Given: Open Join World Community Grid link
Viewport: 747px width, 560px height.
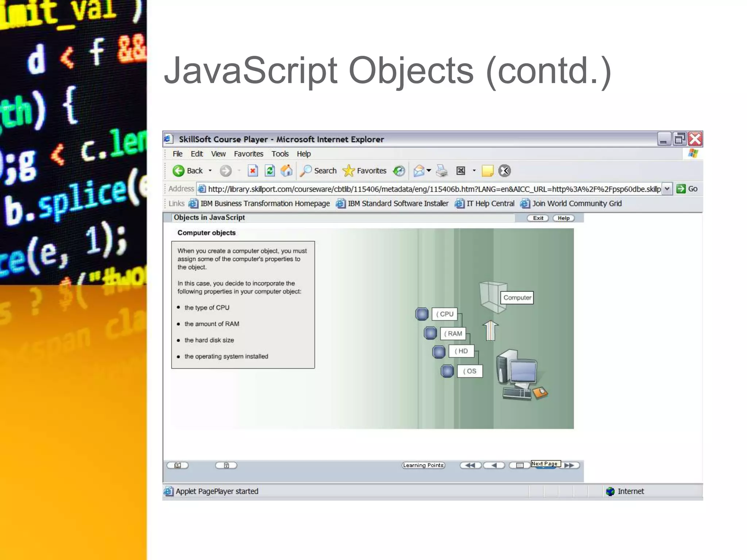Looking at the screenshot, I should click(571, 203).
